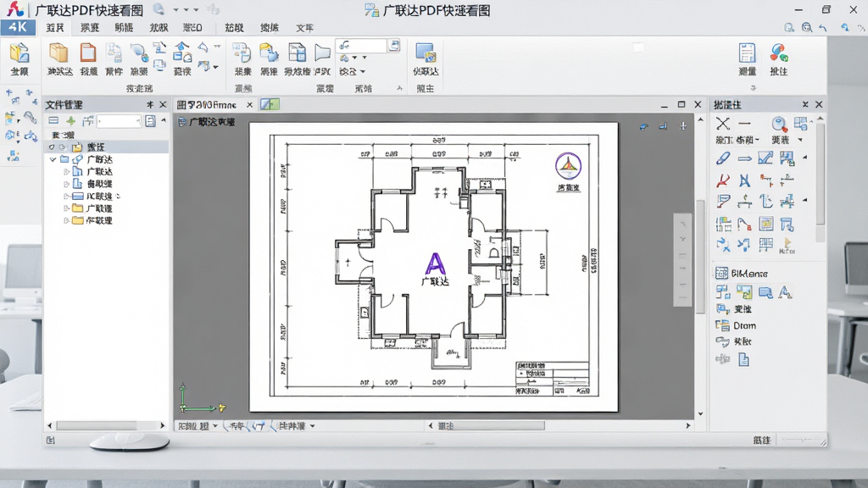Click the large folder-with-picture ribbon icon under 4K
This screenshot has height=488, width=868.
(x=19, y=53)
